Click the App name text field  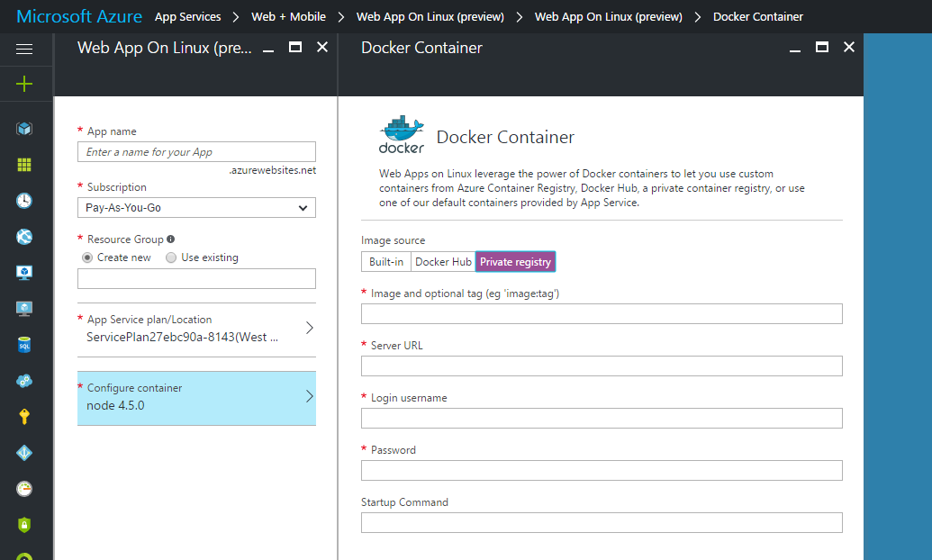(x=196, y=152)
